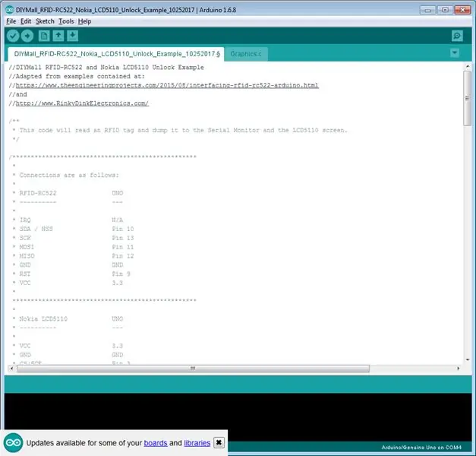476x456 pixels.
Task: Click the 'RFID-RC522' heading comment
Action: [38, 193]
